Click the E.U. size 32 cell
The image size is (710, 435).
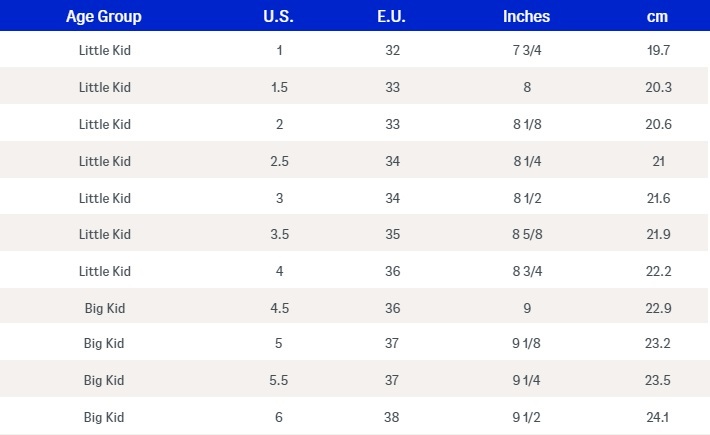pyautogui.click(x=393, y=50)
